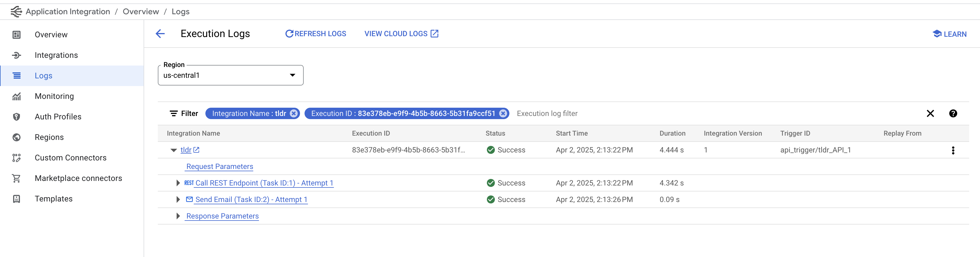
Task: Open tldr via its external link icon
Action: click(x=196, y=150)
